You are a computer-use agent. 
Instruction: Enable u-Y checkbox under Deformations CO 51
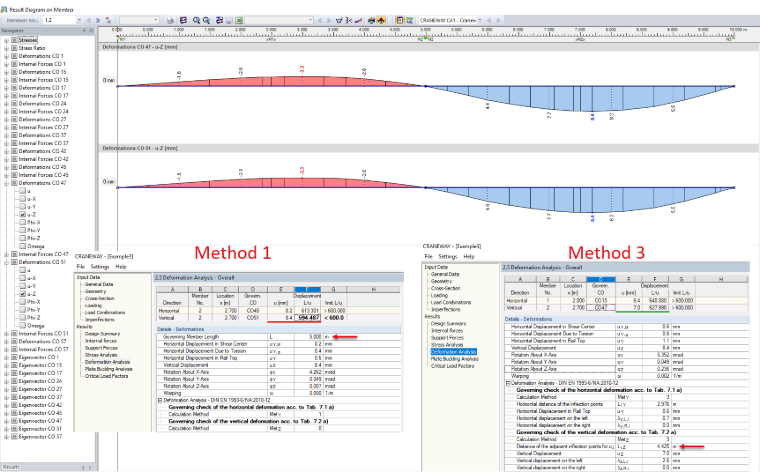coord(22,286)
